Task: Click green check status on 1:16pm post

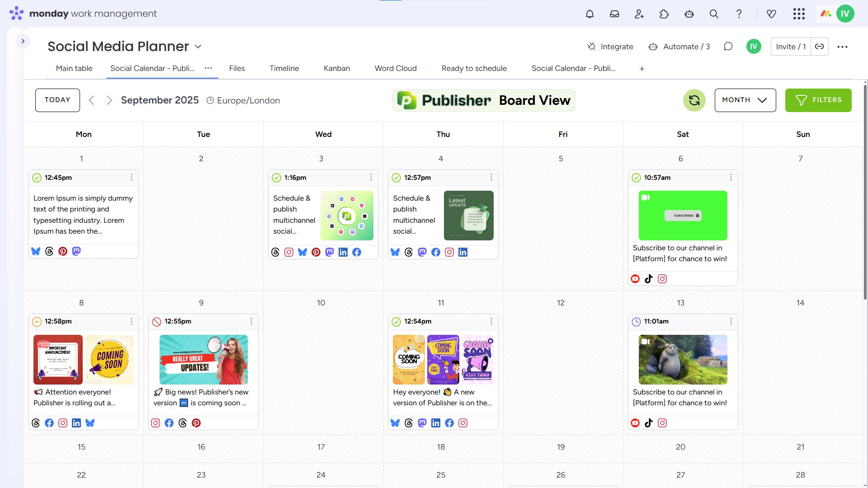Action: tap(276, 178)
